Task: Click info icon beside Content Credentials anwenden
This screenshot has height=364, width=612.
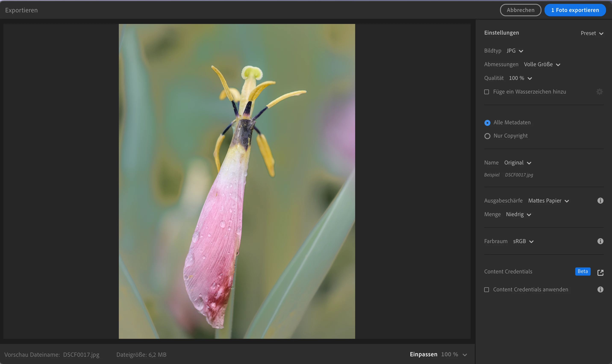Action: click(x=600, y=289)
